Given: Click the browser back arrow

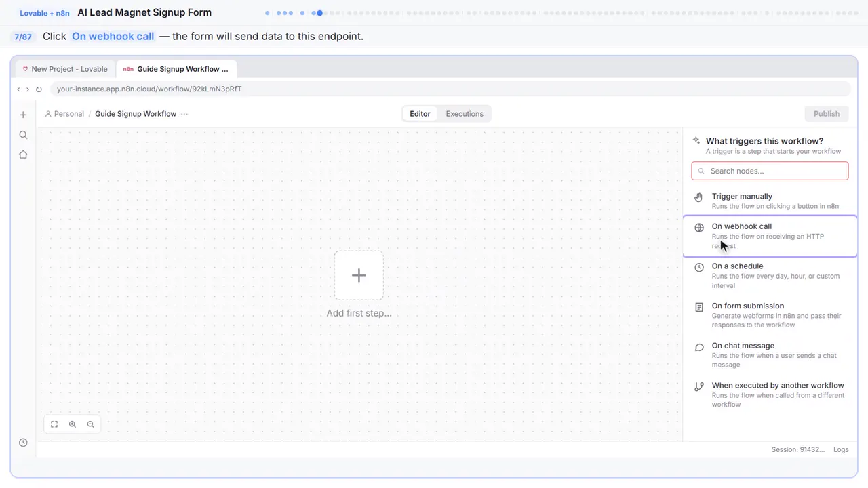Looking at the screenshot, I should pos(18,89).
